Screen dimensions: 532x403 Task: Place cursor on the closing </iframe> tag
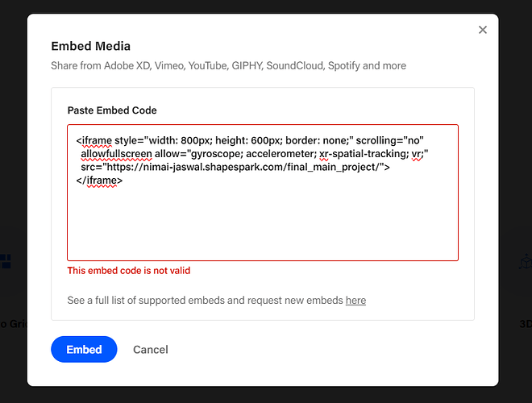coord(99,180)
